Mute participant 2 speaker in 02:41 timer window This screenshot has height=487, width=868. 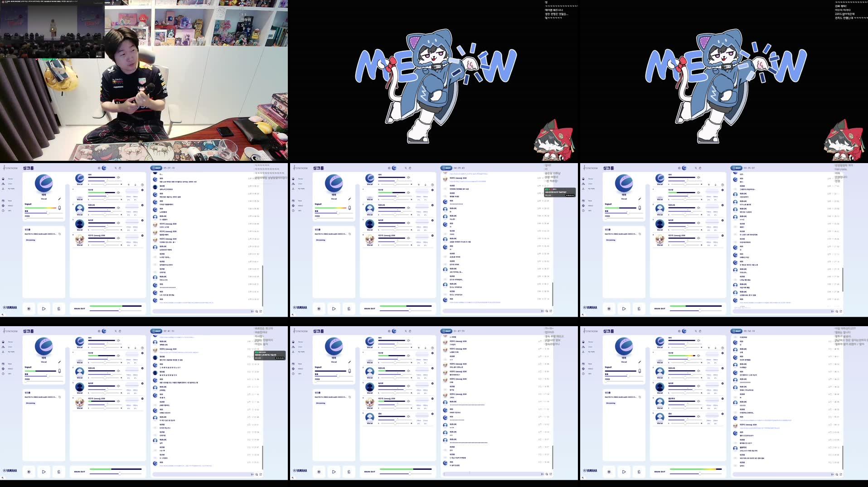(x=118, y=371)
